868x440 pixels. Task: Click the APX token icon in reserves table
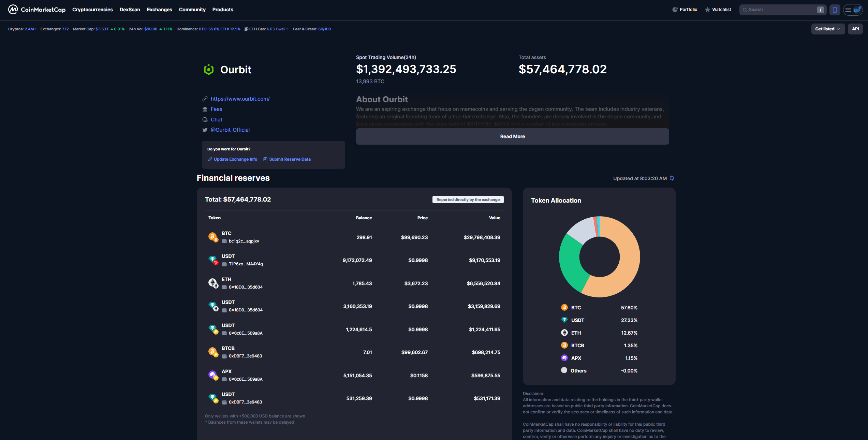point(213,375)
